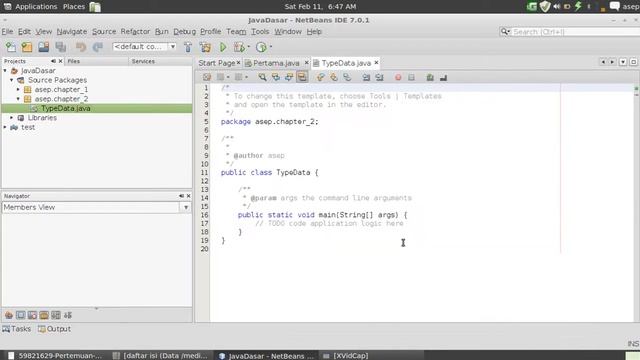
Task: Click line 17 TODO comment in editor
Action: (x=329, y=223)
